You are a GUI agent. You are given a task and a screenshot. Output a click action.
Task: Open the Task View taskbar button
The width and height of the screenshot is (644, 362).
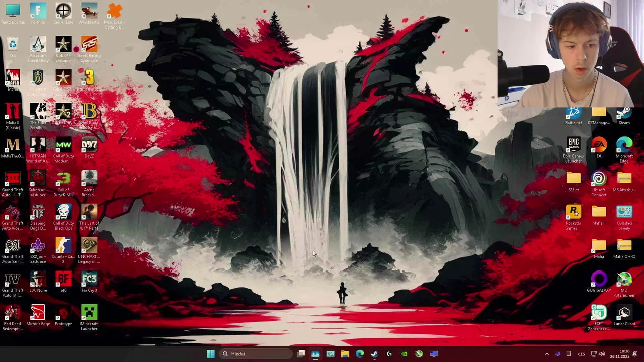point(301,354)
